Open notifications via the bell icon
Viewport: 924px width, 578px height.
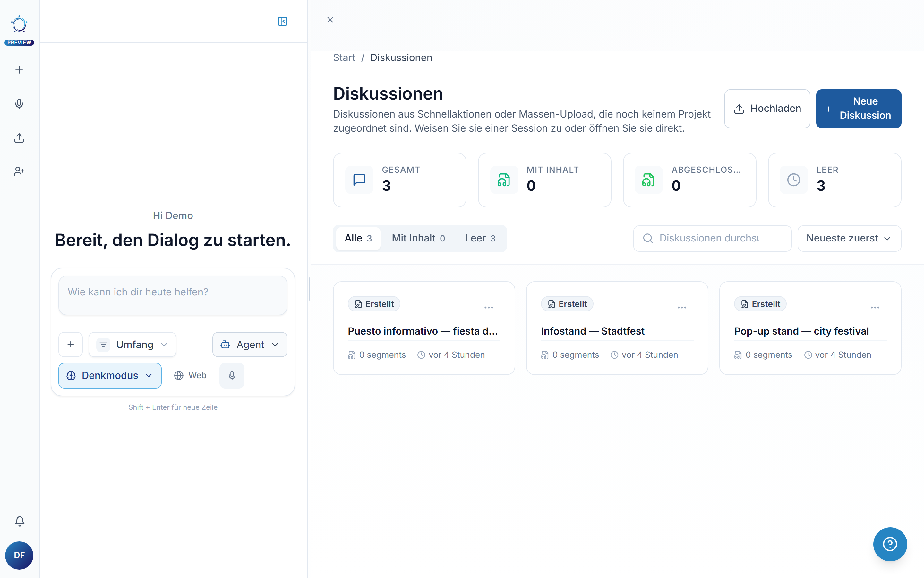(20, 521)
